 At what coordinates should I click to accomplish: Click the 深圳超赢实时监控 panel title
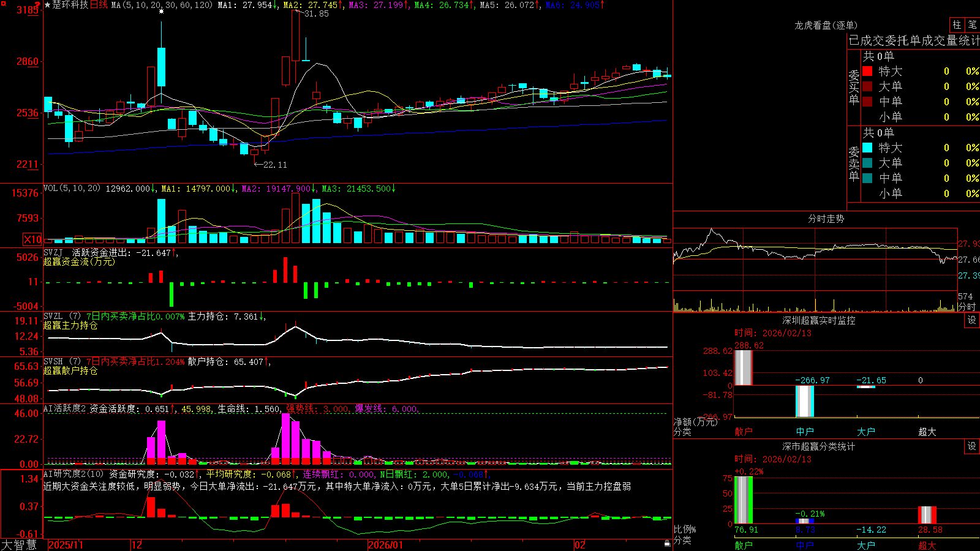[818, 320]
